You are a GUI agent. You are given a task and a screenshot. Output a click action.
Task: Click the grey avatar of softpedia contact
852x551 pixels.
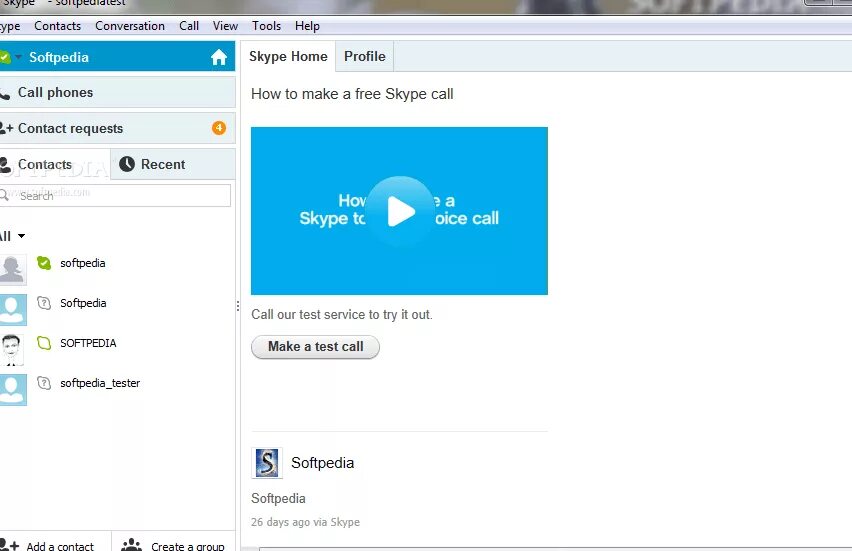tap(12, 270)
